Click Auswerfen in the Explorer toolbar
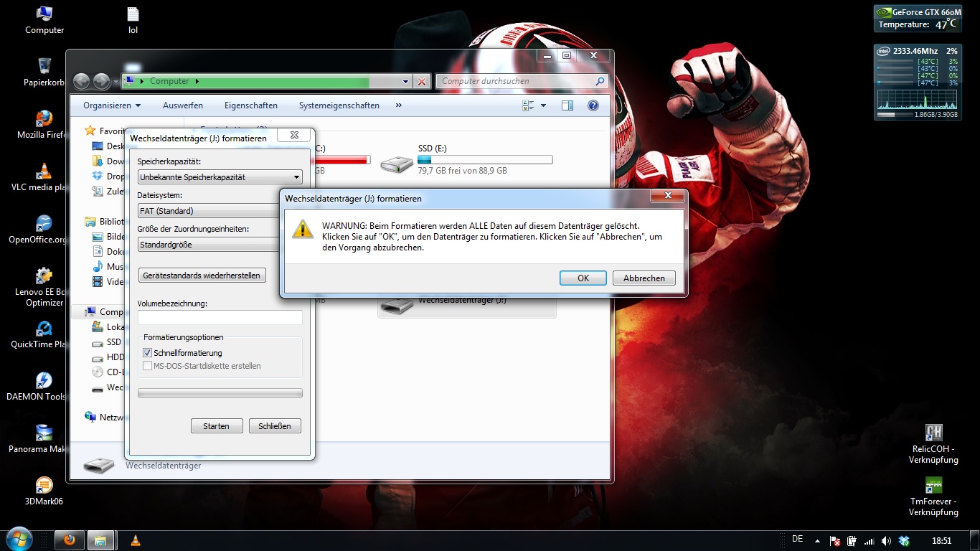The width and height of the screenshot is (980, 551). pyautogui.click(x=183, y=105)
